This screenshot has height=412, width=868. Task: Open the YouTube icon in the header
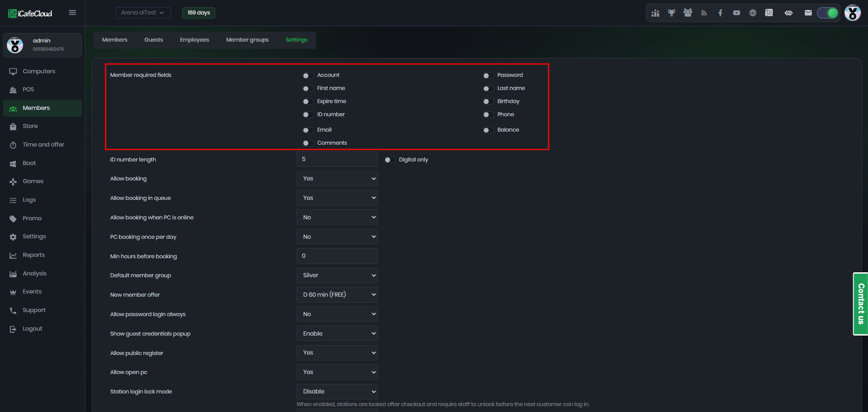pos(736,13)
